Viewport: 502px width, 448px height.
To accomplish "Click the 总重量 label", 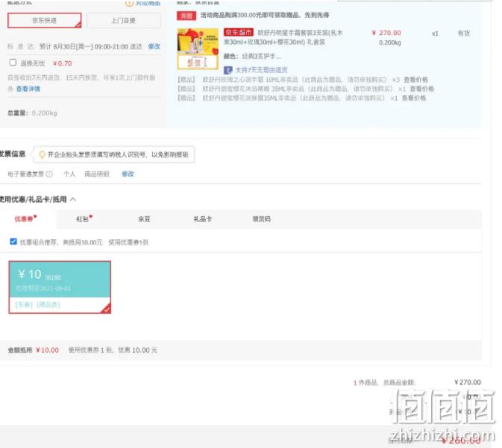I will 18,113.
